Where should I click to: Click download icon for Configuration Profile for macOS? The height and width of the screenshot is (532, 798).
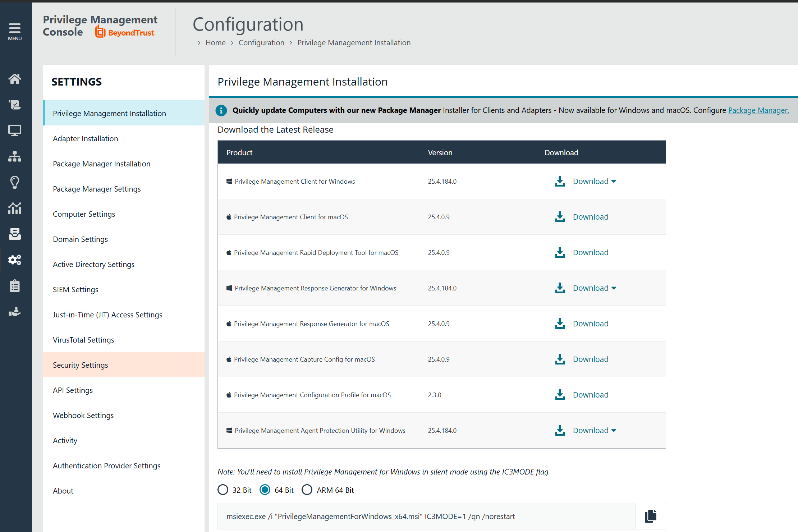[560, 395]
